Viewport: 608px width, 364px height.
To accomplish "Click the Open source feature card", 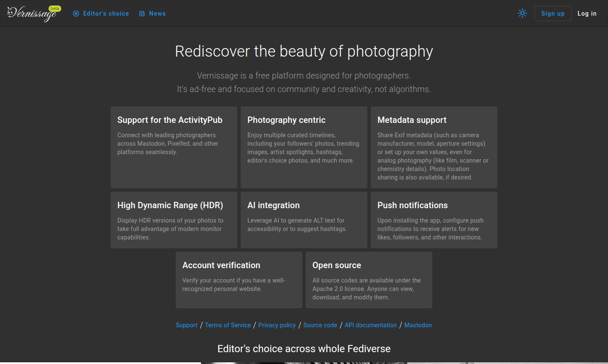I will 369,280.
